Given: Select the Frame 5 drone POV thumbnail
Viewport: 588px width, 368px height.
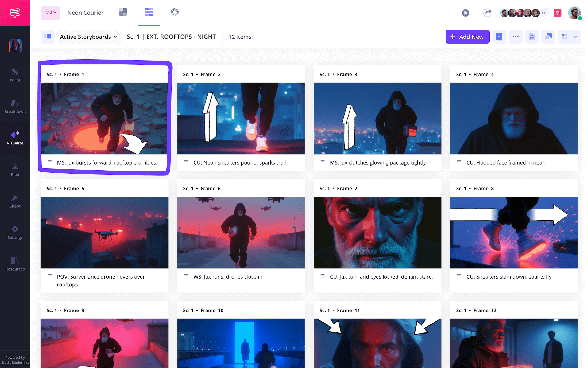Looking at the screenshot, I should (x=104, y=232).
